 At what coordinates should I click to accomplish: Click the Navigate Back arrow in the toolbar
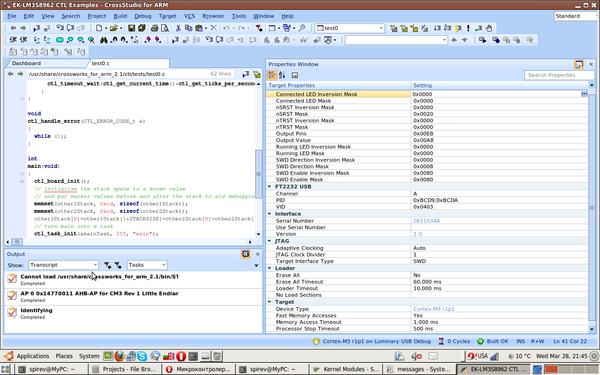tap(13, 28)
